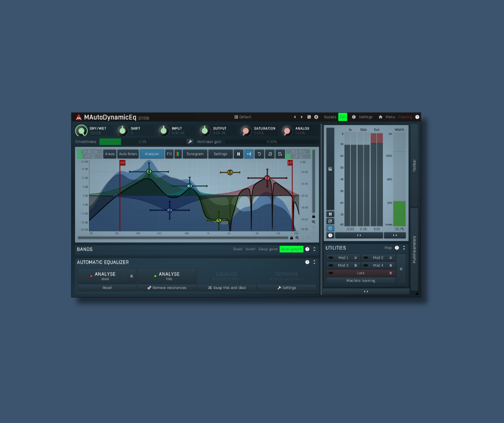Click Invert in Bands header
This screenshot has width=504, height=423.
coord(250,249)
